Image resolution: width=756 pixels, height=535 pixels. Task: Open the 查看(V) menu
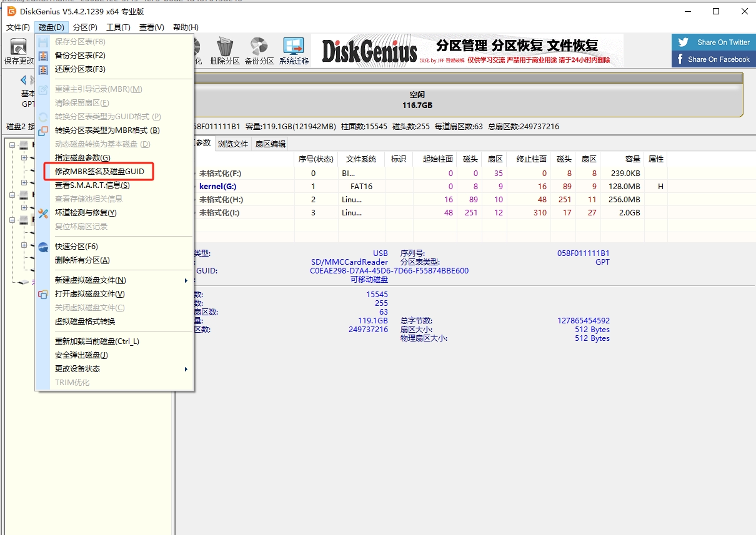tap(151, 27)
